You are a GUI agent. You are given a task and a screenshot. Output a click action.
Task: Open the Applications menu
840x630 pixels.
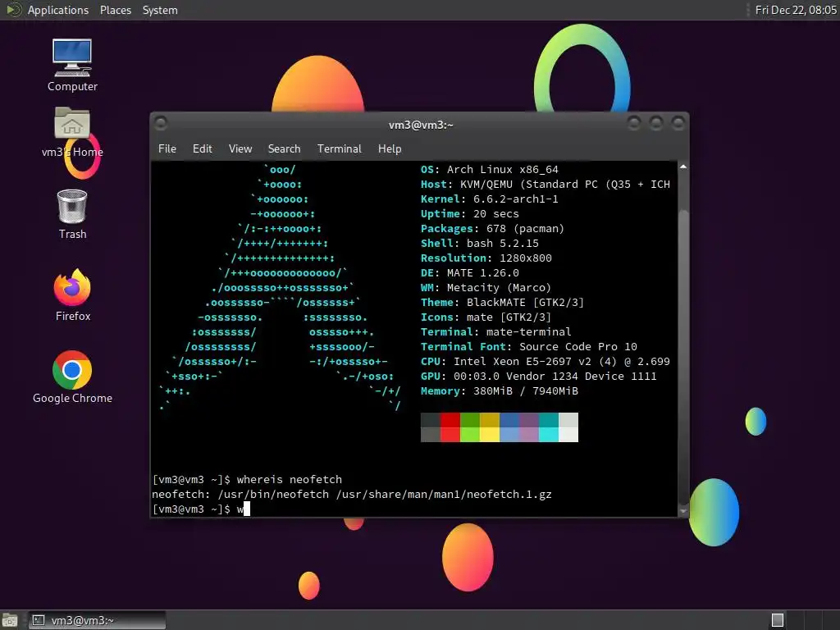coord(58,10)
